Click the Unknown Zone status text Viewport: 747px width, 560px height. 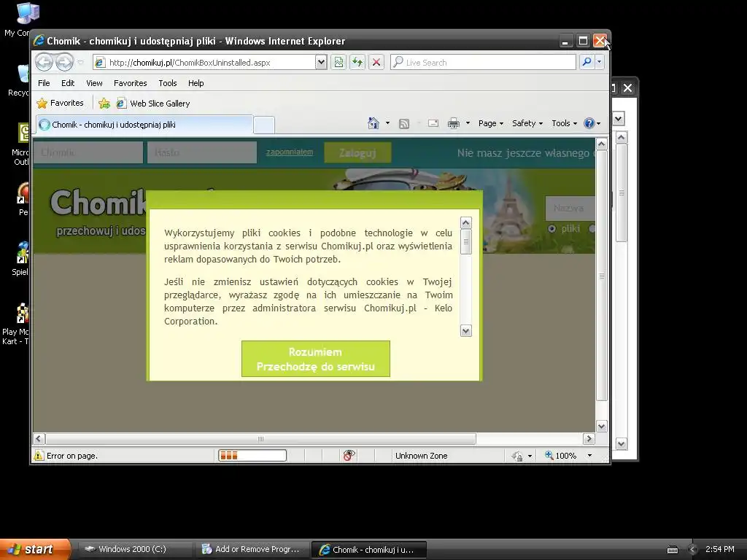point(421,456)
